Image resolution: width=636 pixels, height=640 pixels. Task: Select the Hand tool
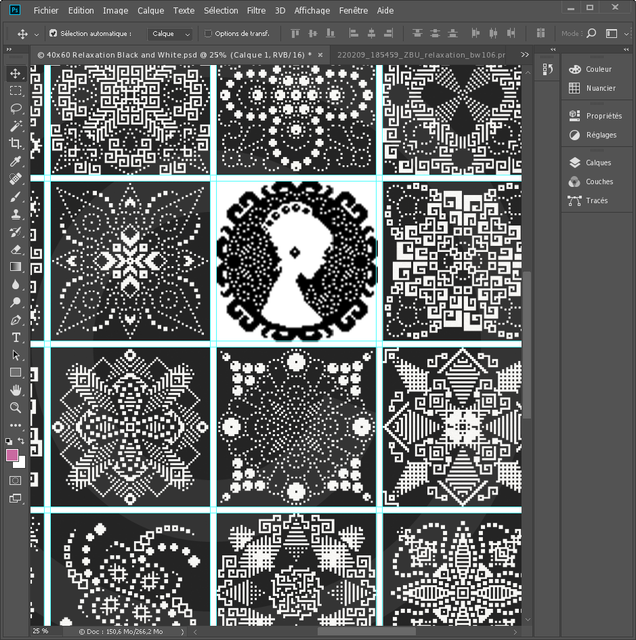point(15,390)
